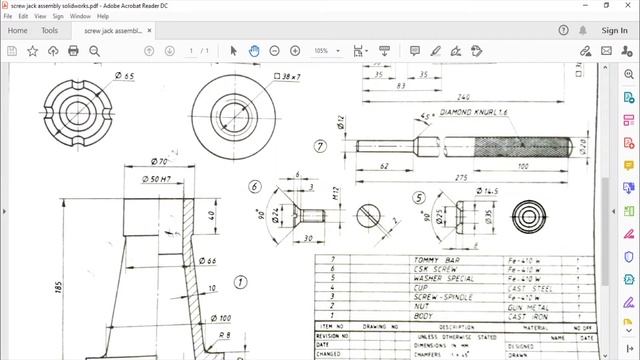Open the Sign menu
The height and width of the screenshot is (360, 640).
pyautogui.click(x=58, y=16)
